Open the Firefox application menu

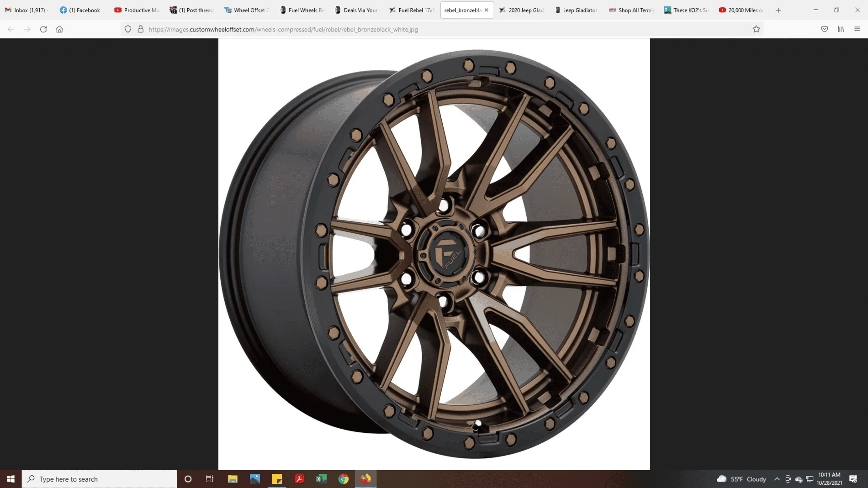(857, 29)
